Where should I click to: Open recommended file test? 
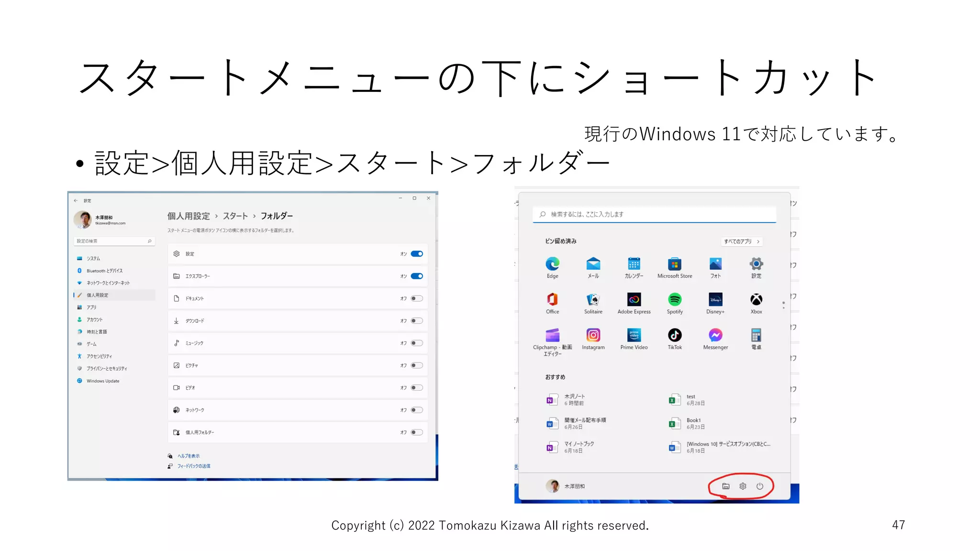pos(687,400)
